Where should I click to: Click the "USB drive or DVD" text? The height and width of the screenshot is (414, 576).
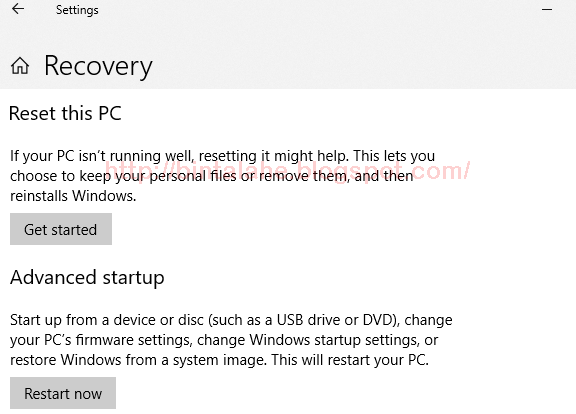click(335, 320)
